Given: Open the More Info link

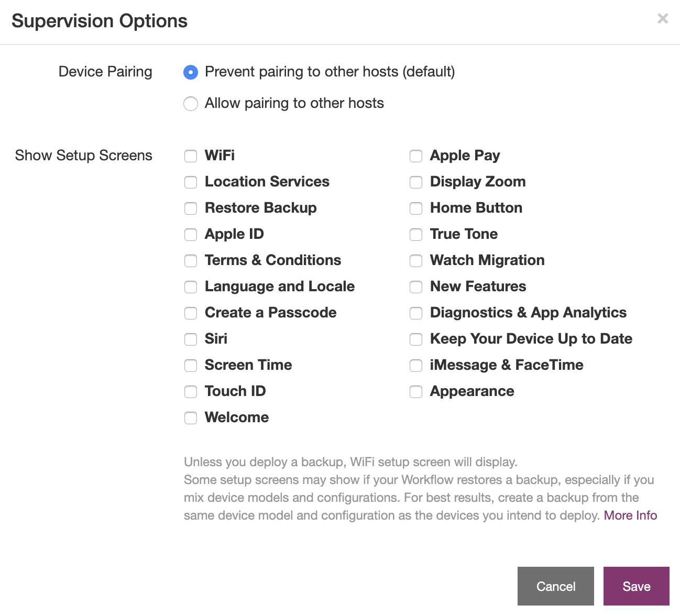Looking at the screenshot, I should [x=630, y=515].
